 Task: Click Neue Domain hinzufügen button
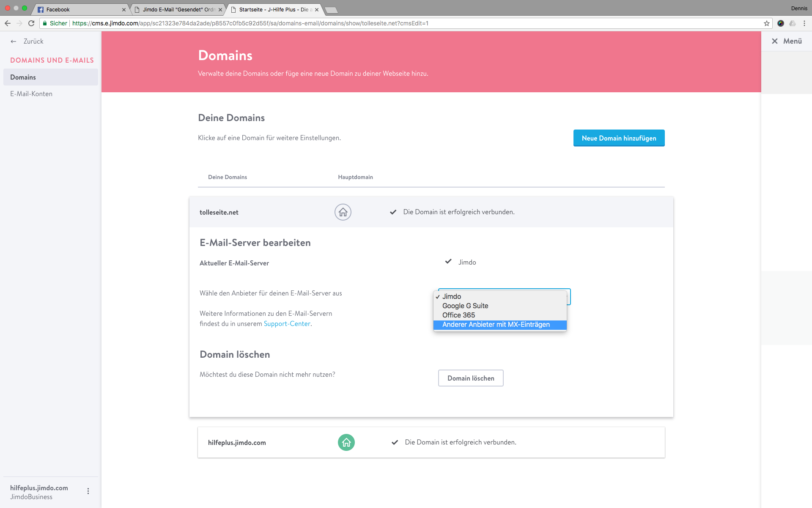pos(619,138)
